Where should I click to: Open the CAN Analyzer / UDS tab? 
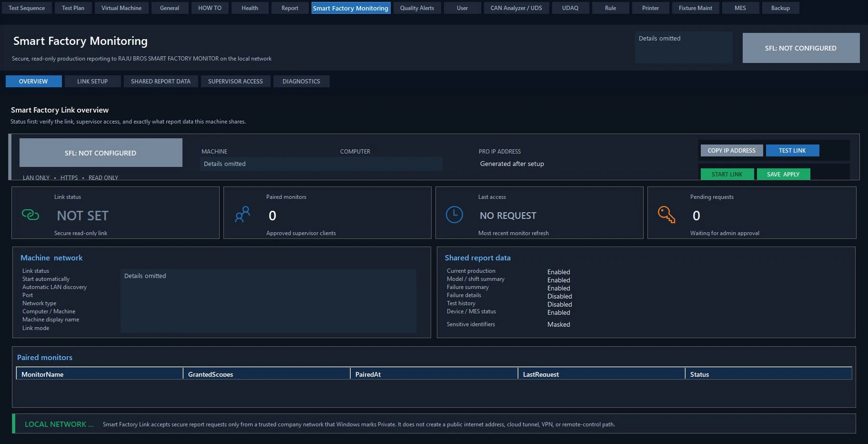pyautogui.click(x=516, y=8)
